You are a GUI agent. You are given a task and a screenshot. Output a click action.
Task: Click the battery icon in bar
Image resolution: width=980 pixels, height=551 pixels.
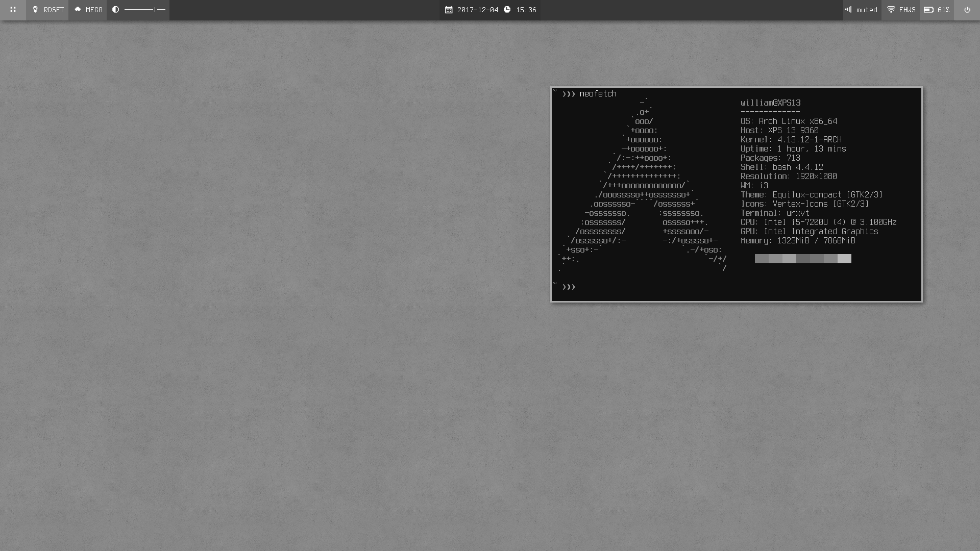[x=928, y=10]
